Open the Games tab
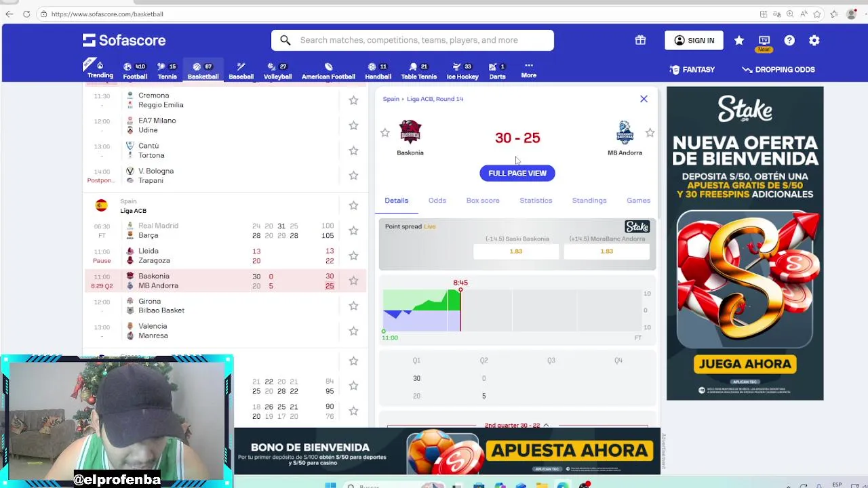This screenshot has height=488, width=868. [x=638, y=201]
